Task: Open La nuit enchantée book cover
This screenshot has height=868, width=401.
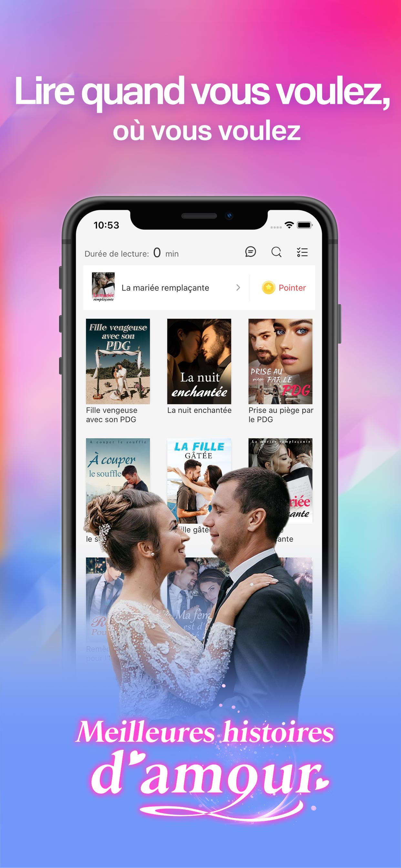Action: coord(199,361)
